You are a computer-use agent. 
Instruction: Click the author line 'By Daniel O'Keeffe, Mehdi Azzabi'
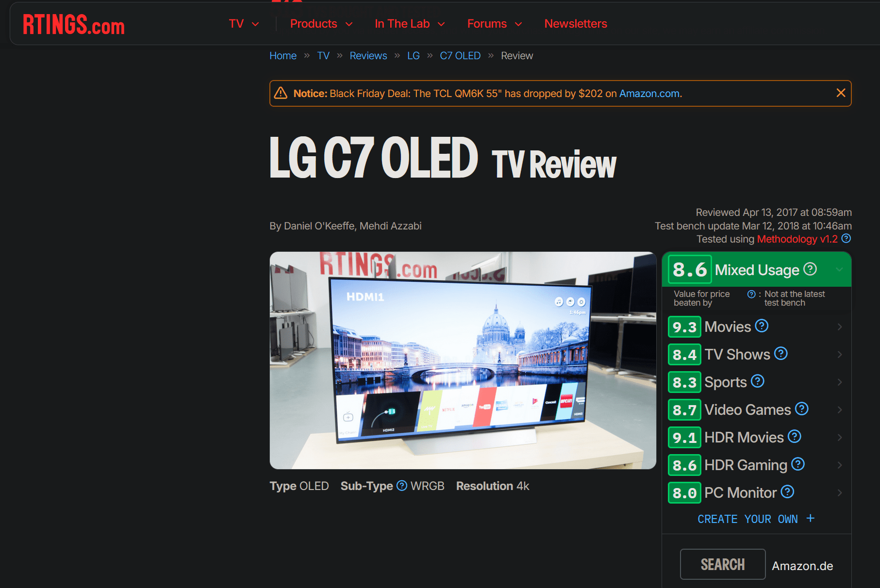point(346,226)
